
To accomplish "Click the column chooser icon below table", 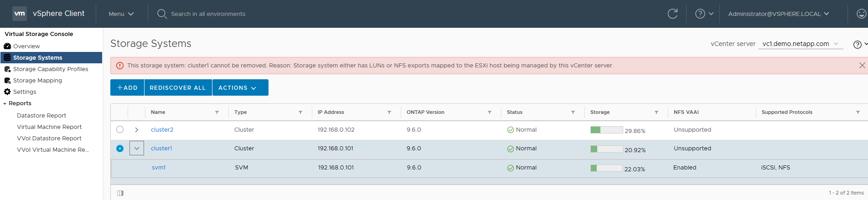I will (x=120, y=193).
